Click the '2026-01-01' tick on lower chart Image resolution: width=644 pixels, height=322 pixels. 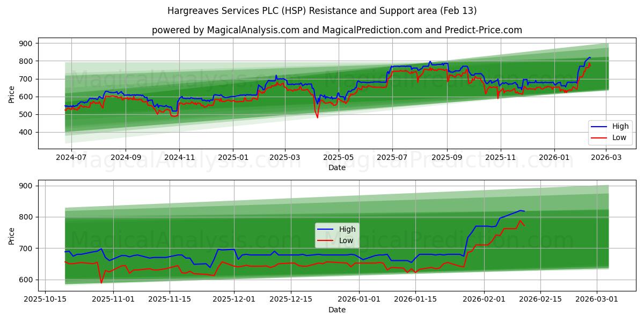359,300
